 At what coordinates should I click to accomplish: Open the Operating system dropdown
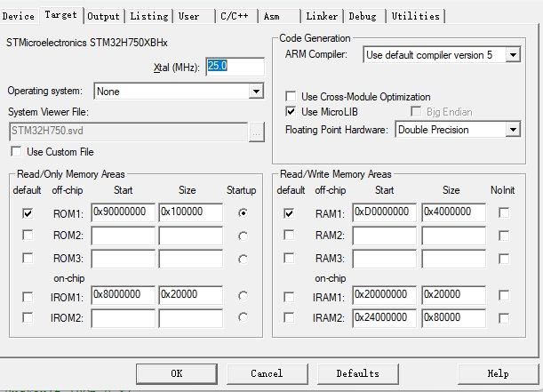pyautogui.click(x=256, y=92)
